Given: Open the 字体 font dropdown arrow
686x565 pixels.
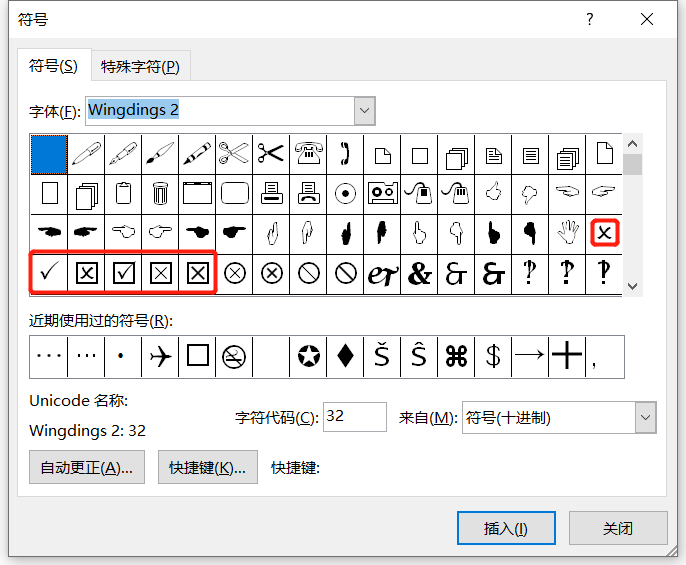Looking at the screenshot, I should click(364, 111).
